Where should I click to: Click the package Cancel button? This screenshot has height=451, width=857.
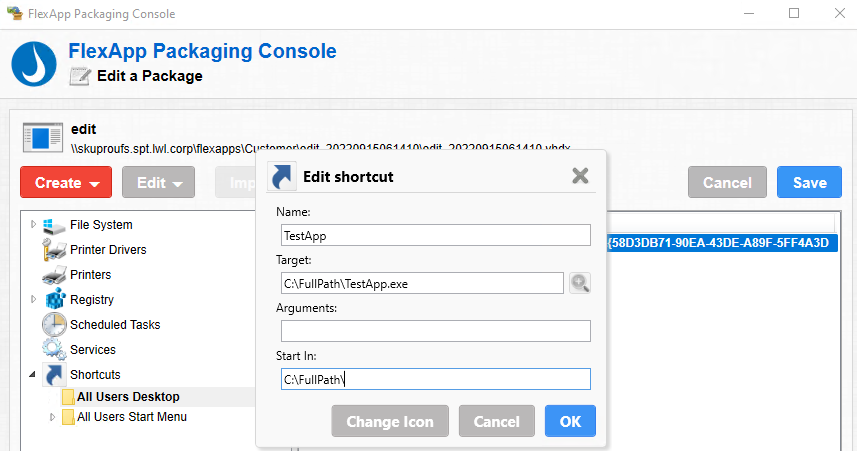point(727,183)
